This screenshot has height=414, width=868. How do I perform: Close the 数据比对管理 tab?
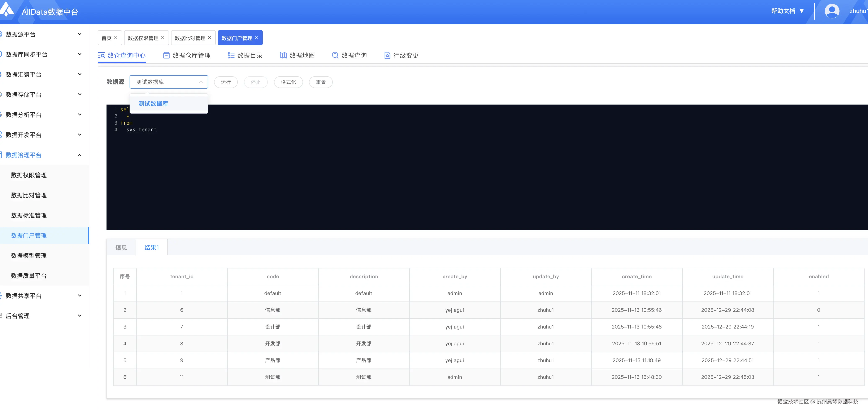[x=210, y=38]
